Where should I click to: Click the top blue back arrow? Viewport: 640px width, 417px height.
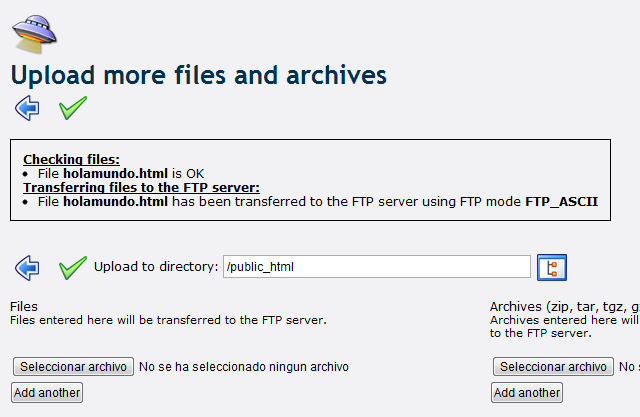click(27, 108)
